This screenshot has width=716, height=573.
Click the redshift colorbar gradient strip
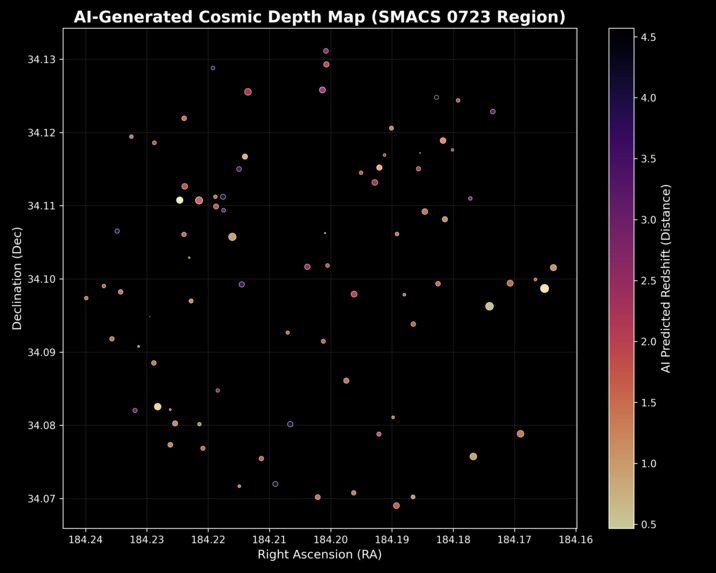click(x=621, y=278)
